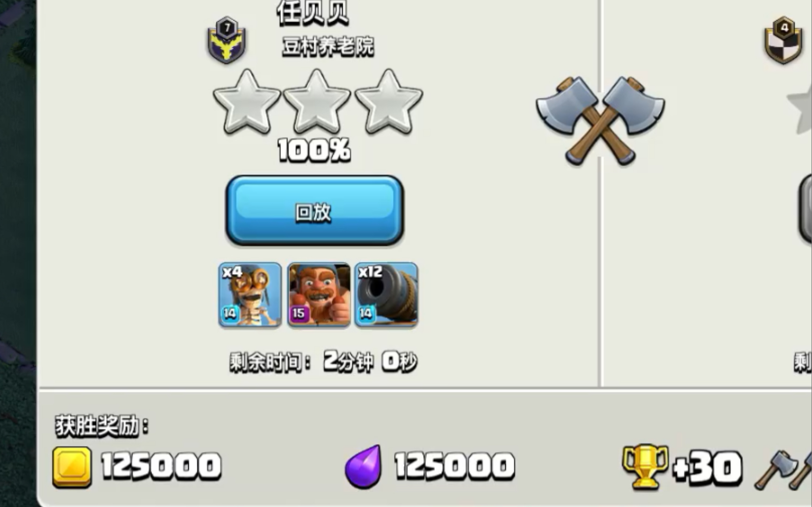Click the middle silver star
This screenshot has height=507, width=812.
click(317, 102)
